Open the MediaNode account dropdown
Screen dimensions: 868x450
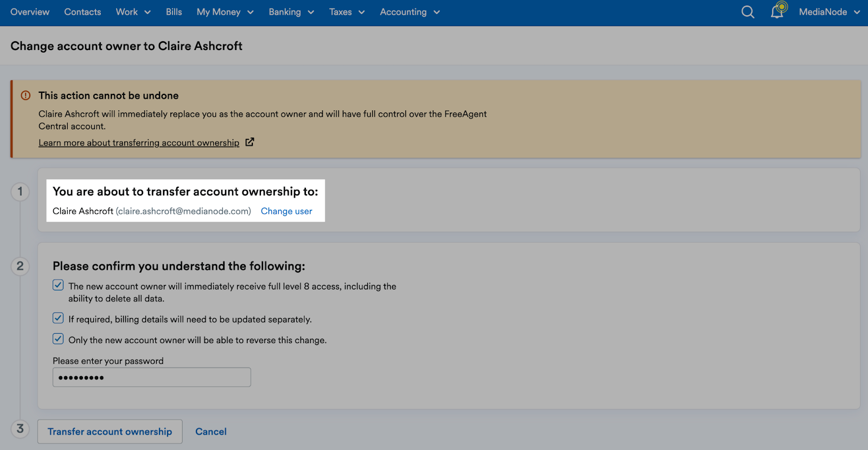point(829,12)
